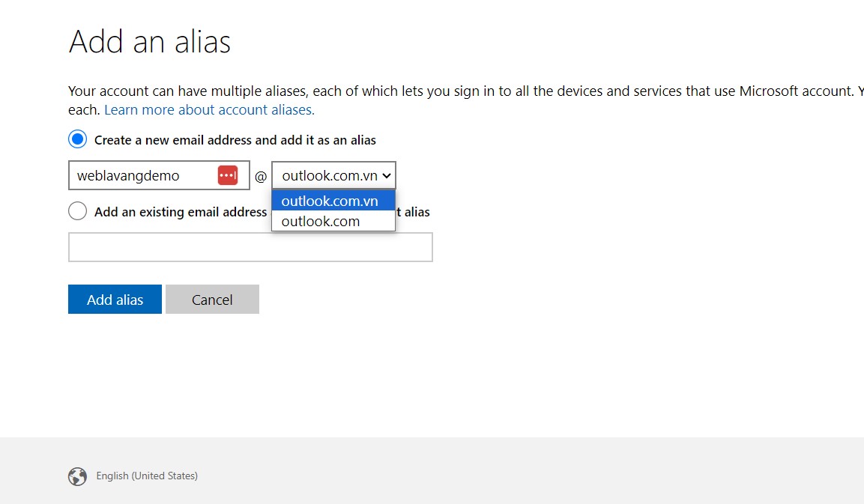
Task: Click the Add alias button
Action: point(115,299)
